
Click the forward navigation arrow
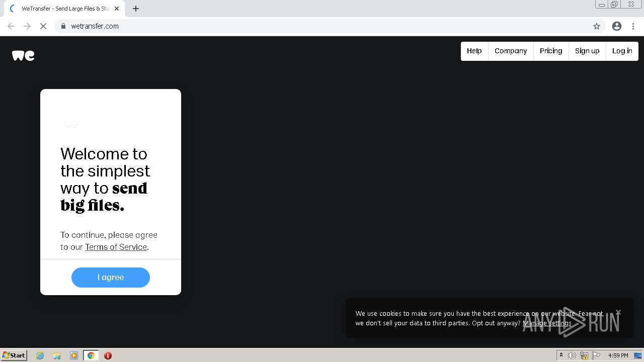pos(27,26)
